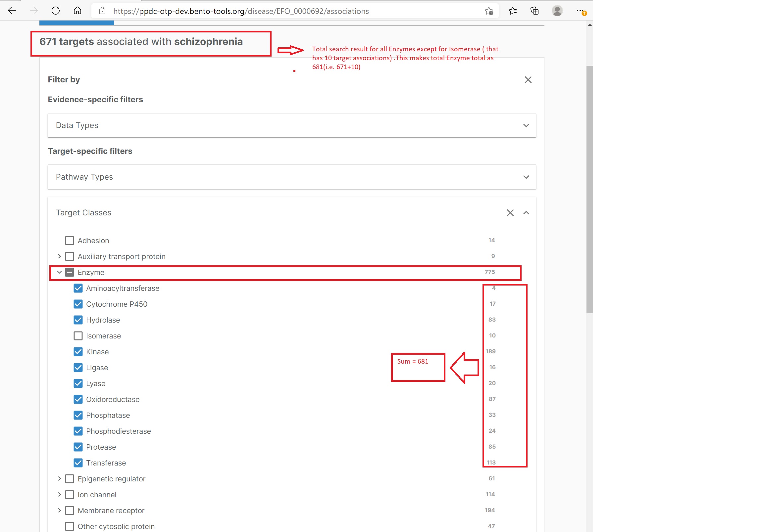763x532 pixels.
Task: Close the Filter by panel
Action: pos(528,80)
